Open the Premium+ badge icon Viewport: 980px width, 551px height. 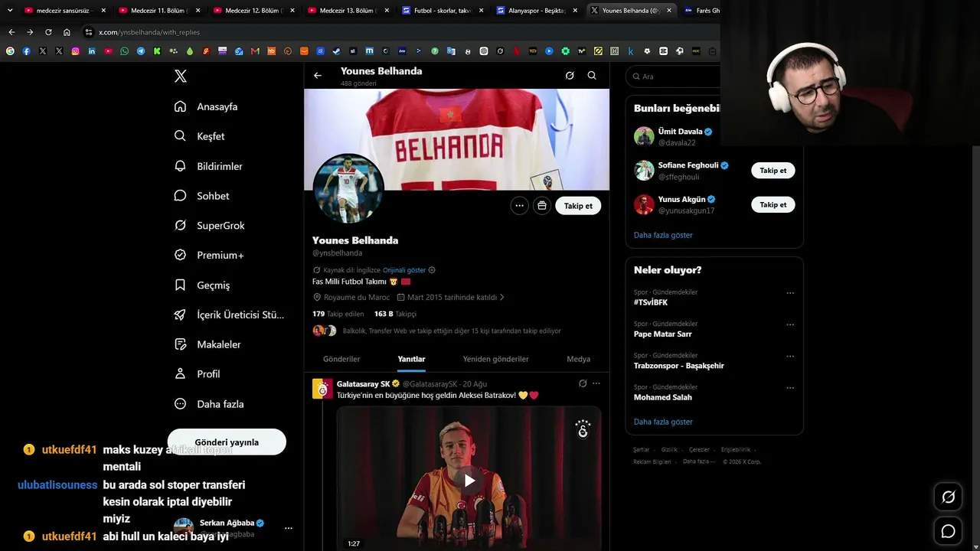click(180, 255)
